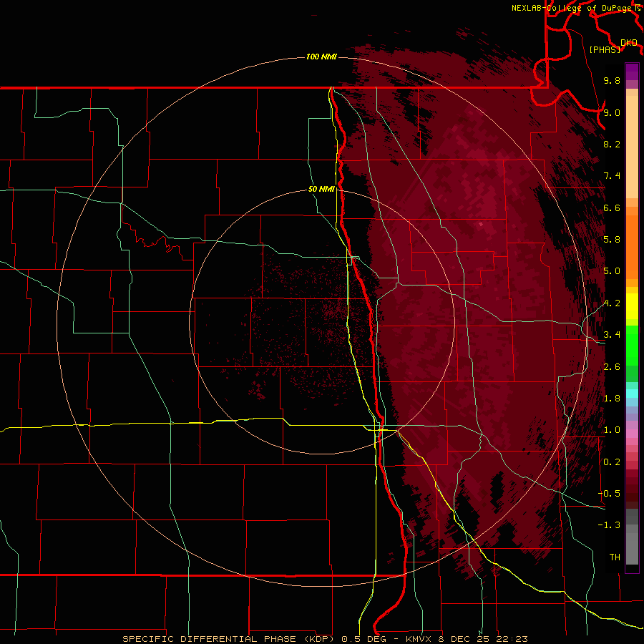Click the 50 NMI range ring label
The width and height of the screenshot is (644, 644).
point(321,190)
